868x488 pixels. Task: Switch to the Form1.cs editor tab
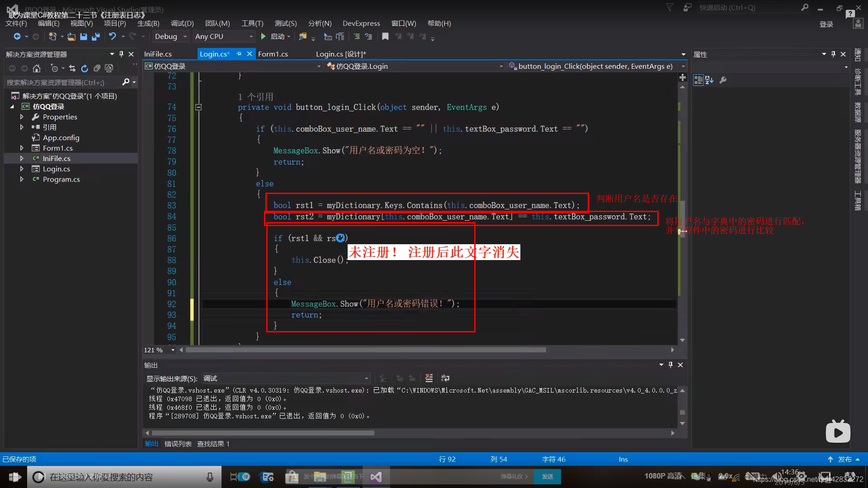tap(273, 54)
